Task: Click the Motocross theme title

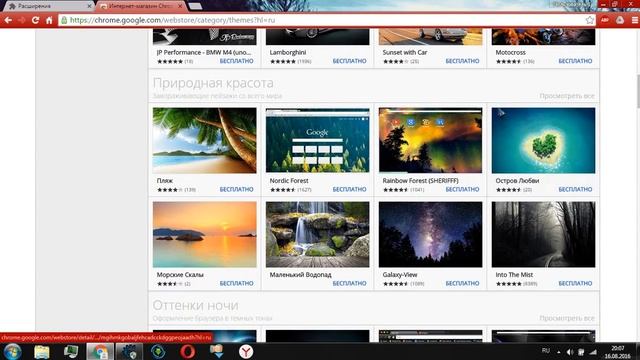Action: coord(510,52)
